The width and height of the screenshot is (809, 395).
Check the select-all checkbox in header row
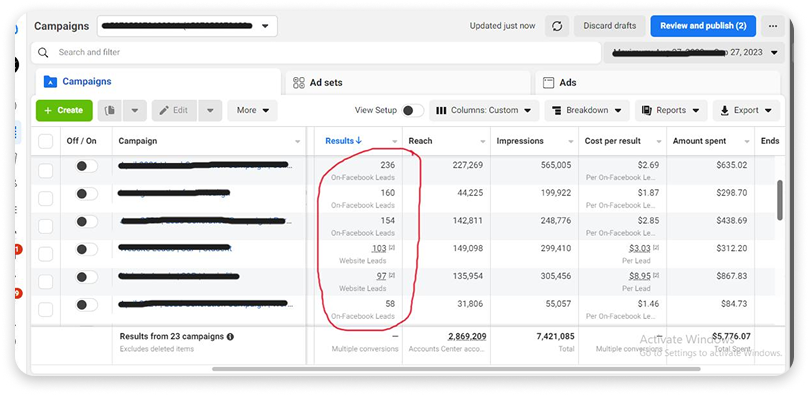tap(45, 141)
